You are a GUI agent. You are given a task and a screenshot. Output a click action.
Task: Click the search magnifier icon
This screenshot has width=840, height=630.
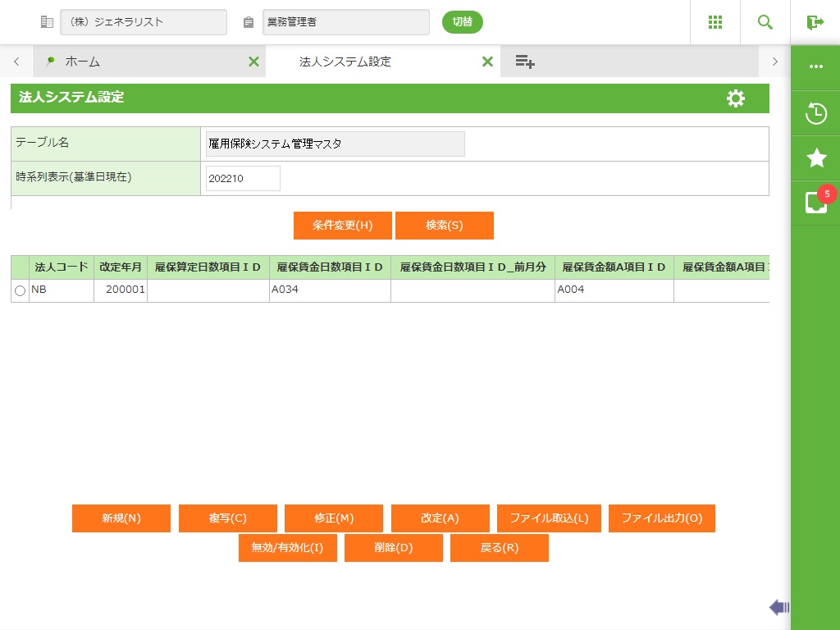tap(765, 22)
